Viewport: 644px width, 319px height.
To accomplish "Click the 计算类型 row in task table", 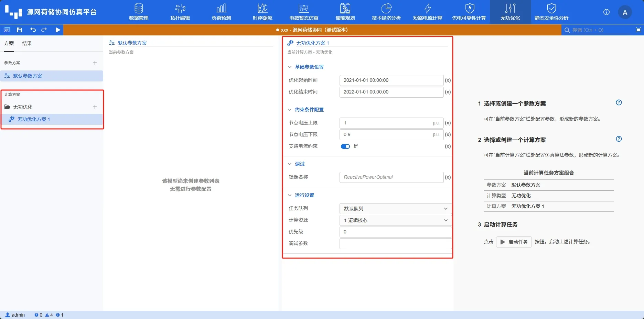I will [x=549, y=196].
